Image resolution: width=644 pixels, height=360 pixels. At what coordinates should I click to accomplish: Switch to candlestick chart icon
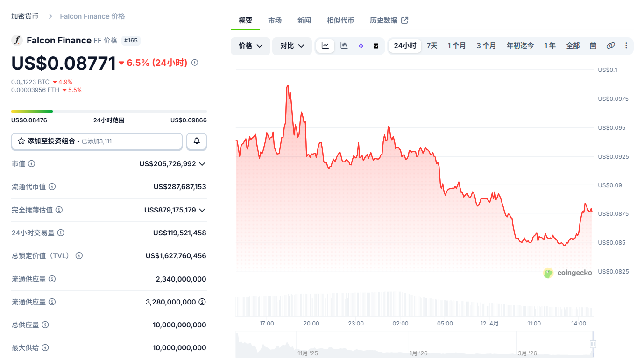(x=344, y=46)
